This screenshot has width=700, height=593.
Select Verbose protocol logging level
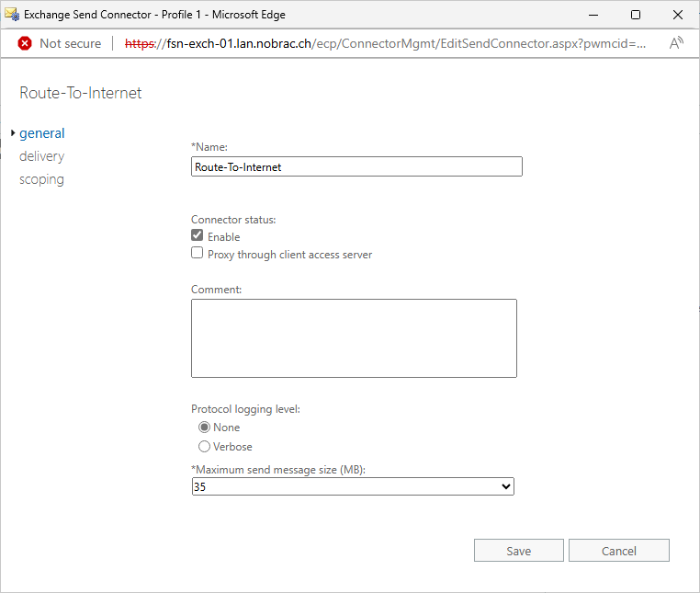(204, 447)
